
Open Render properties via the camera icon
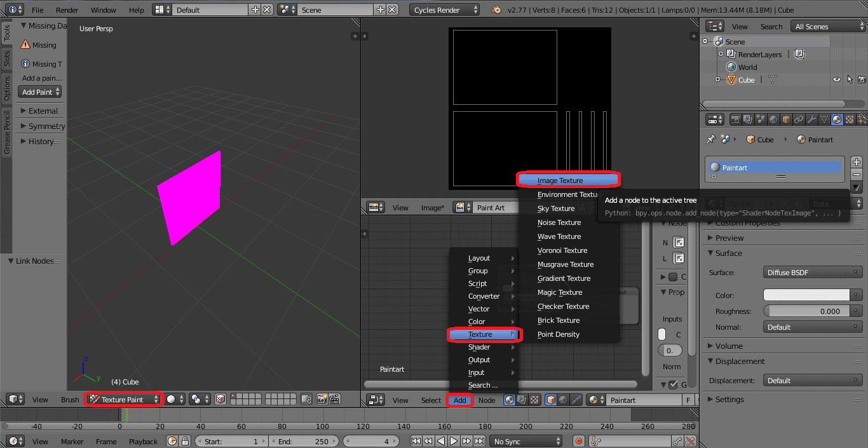click(x=736, y=119)
